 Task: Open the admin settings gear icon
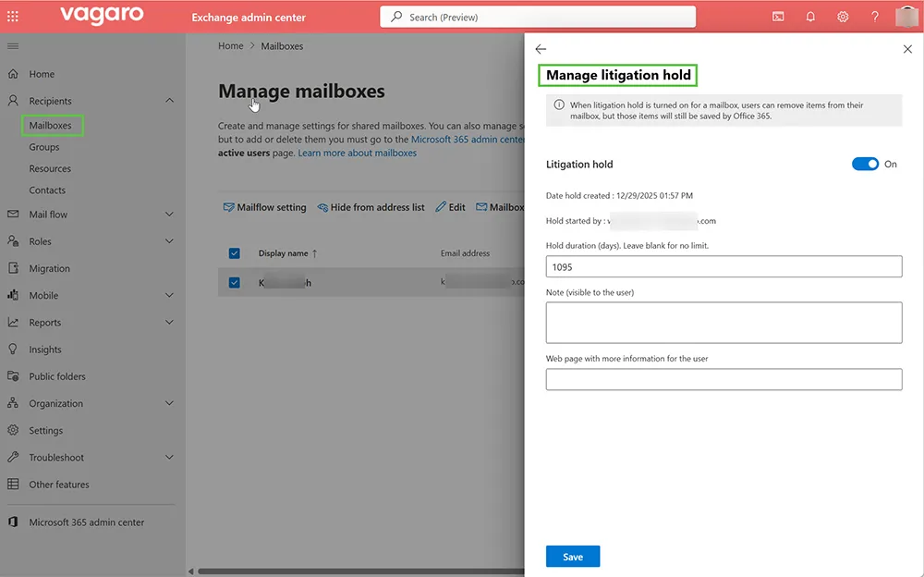tap(843, 16)
